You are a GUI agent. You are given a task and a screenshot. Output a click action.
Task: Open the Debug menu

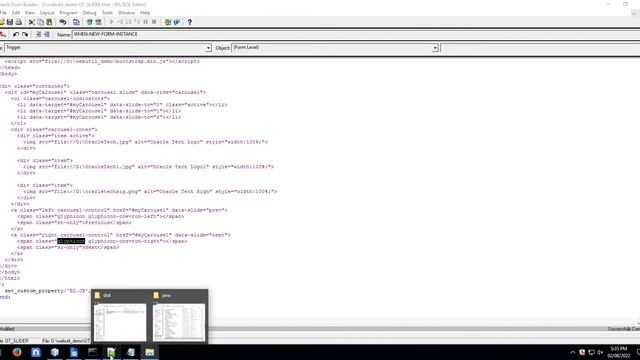(x=89, y=13)
